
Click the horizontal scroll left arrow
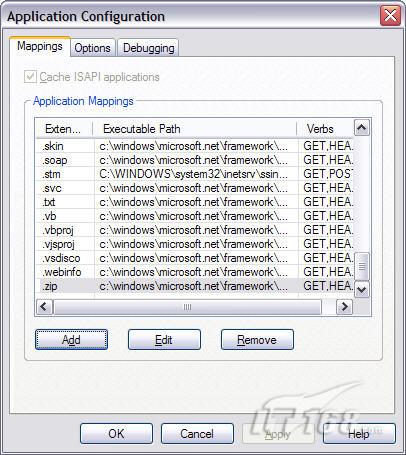coord(44,307)
